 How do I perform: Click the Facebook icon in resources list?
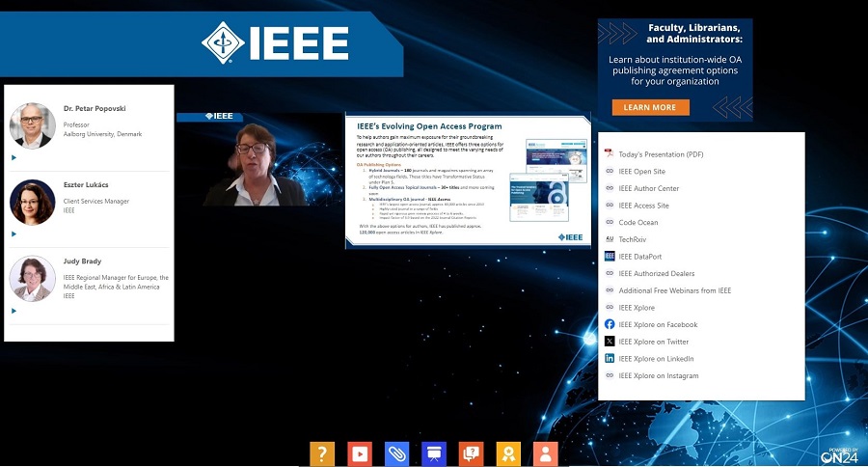click(x=610, y=324)
